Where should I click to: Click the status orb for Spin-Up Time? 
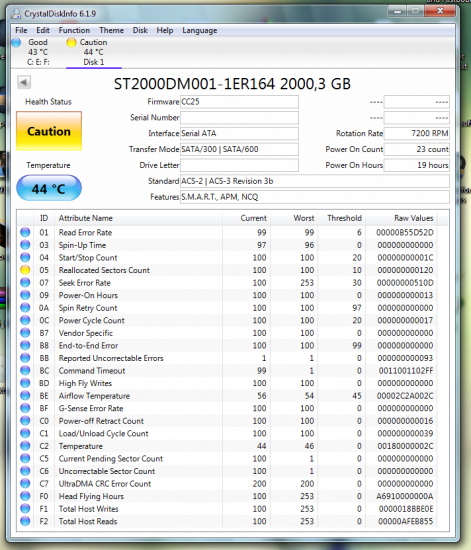(25, 245)
